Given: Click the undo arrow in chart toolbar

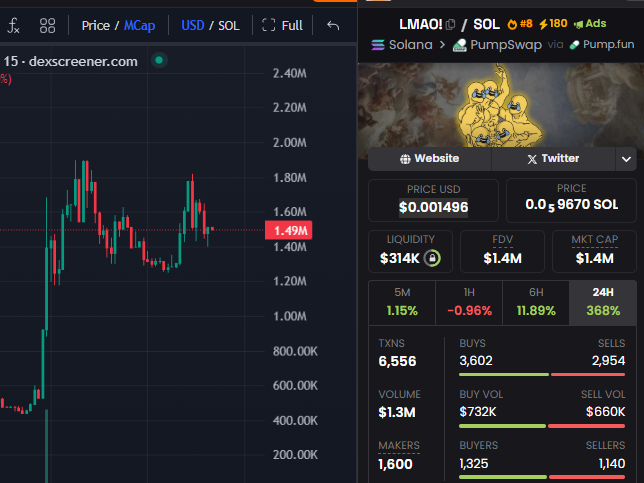Looking at the screenshot, I should pyautogui.click(x=333, y=25).
